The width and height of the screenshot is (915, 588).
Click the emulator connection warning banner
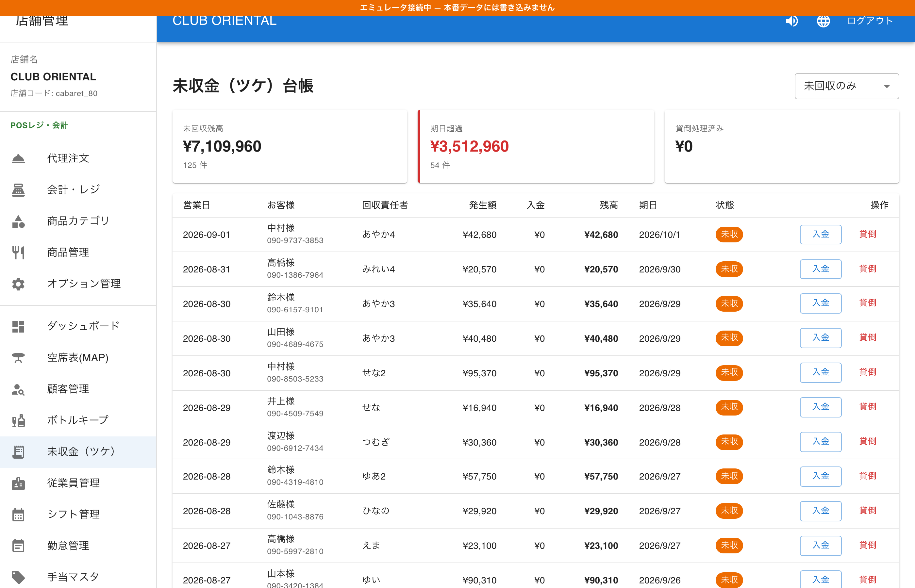click(457, 8)
